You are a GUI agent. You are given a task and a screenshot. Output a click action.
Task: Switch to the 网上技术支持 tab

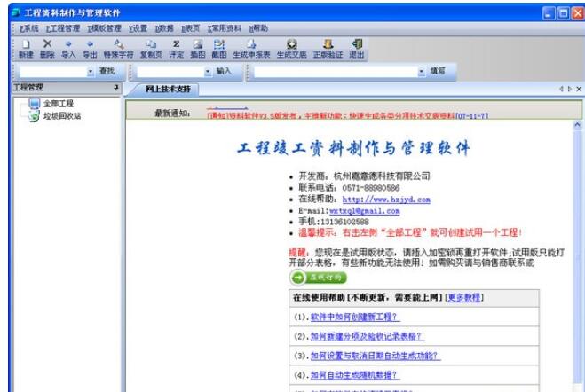pyautogui.click(x=168, y=89)
